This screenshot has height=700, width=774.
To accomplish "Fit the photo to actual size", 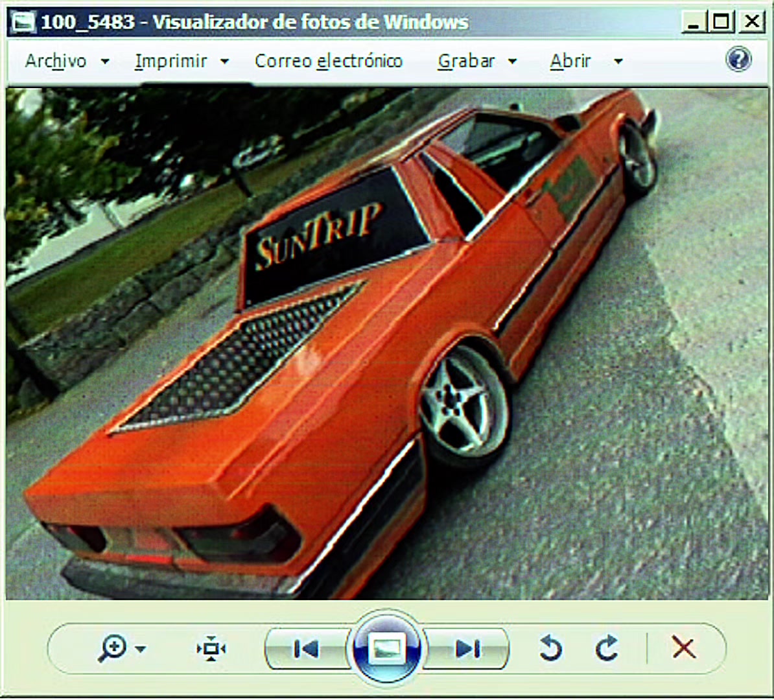I will [x=211, y=649].
